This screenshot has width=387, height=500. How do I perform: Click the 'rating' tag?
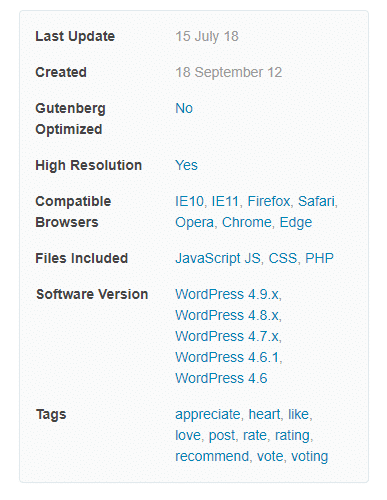tap(292, 435)
